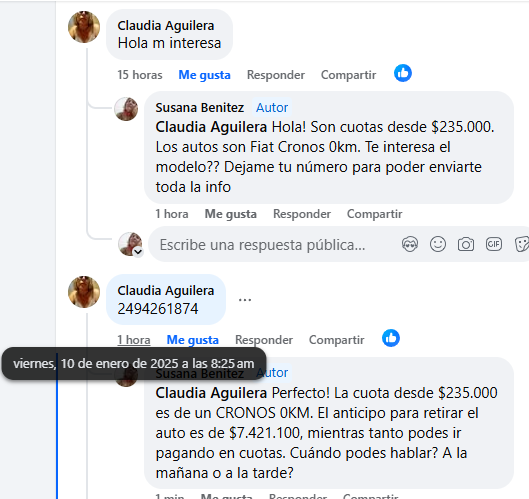Click Compartir under the phone number comment

click(337, 340)
